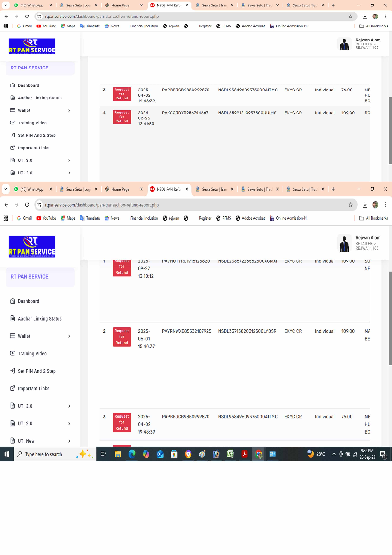392x555 pixels.
Task: Open Adobe Acrobat from the taskbar
Action: [x=244, y=454]
